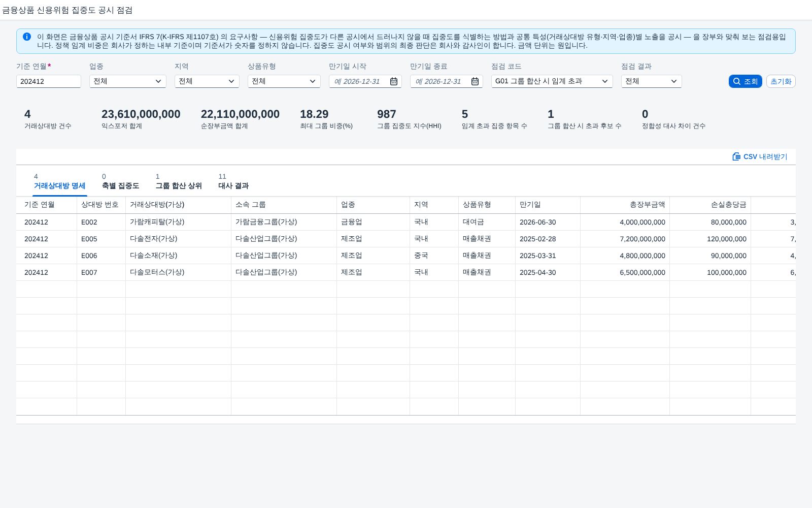Open calendar picker for 만기일 시작
Viewport: 812px width, 508px height.
[394, 81]
